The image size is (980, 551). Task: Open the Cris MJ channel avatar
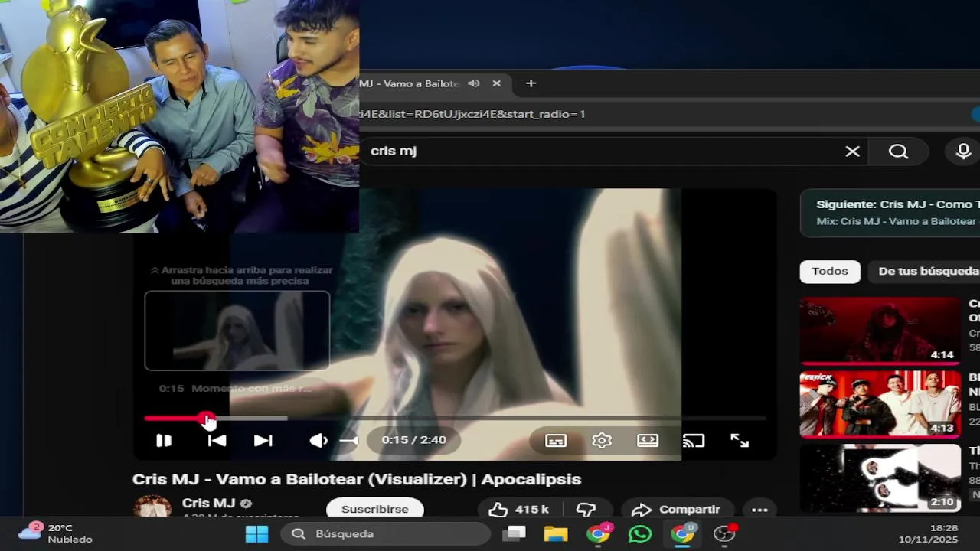[152, 507]
